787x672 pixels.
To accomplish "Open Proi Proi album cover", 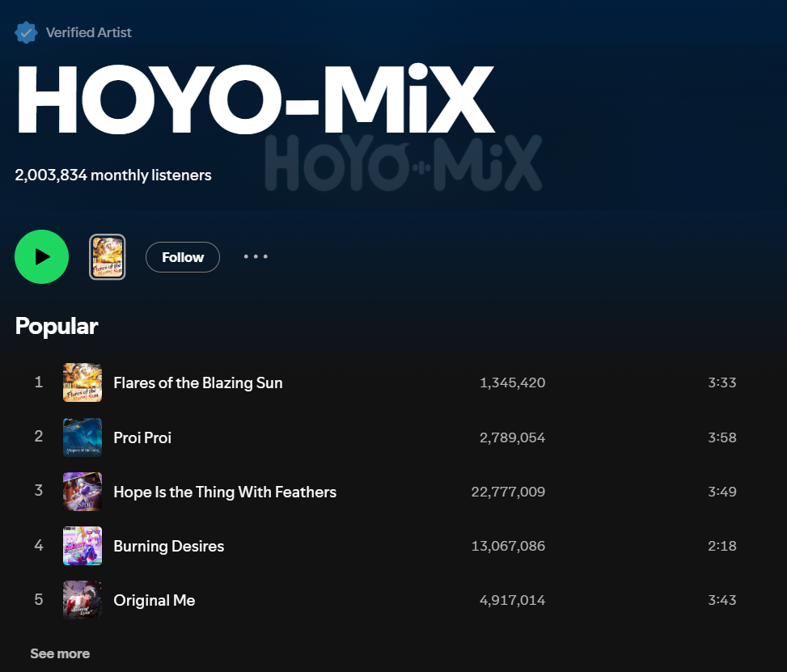I will tap(83, 437).
